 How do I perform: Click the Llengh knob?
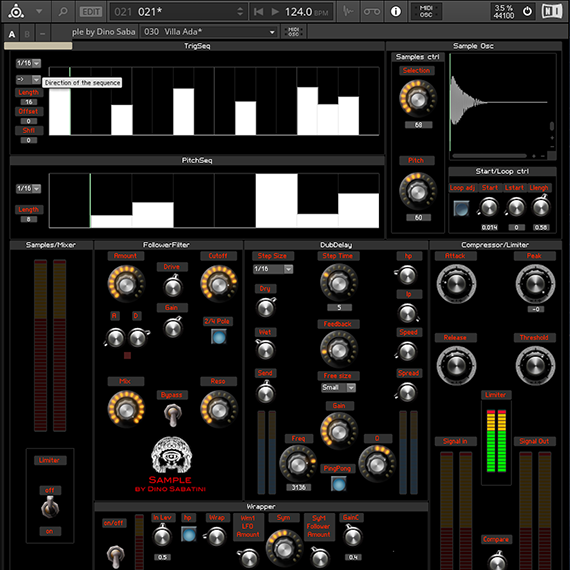(x=541, y=207)
